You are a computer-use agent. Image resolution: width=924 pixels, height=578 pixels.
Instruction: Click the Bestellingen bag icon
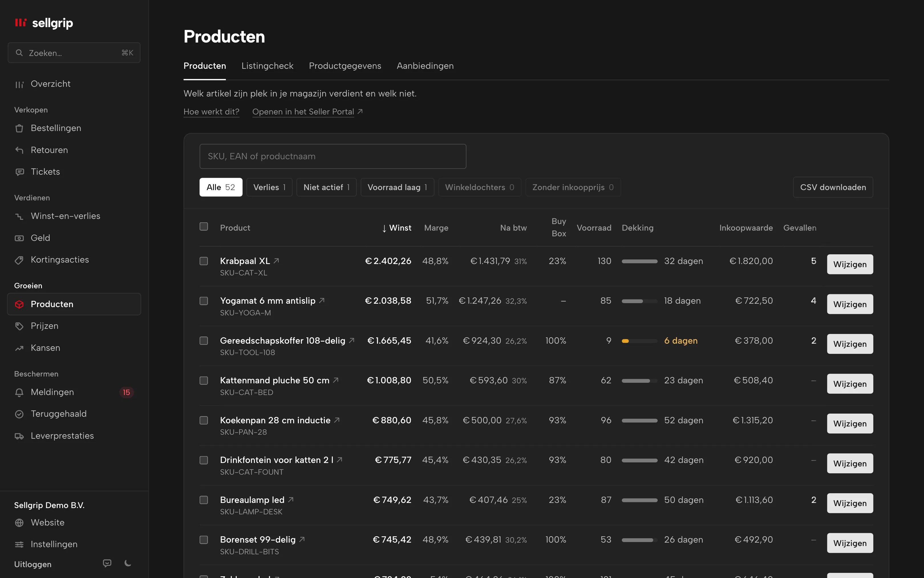[19, 128]
